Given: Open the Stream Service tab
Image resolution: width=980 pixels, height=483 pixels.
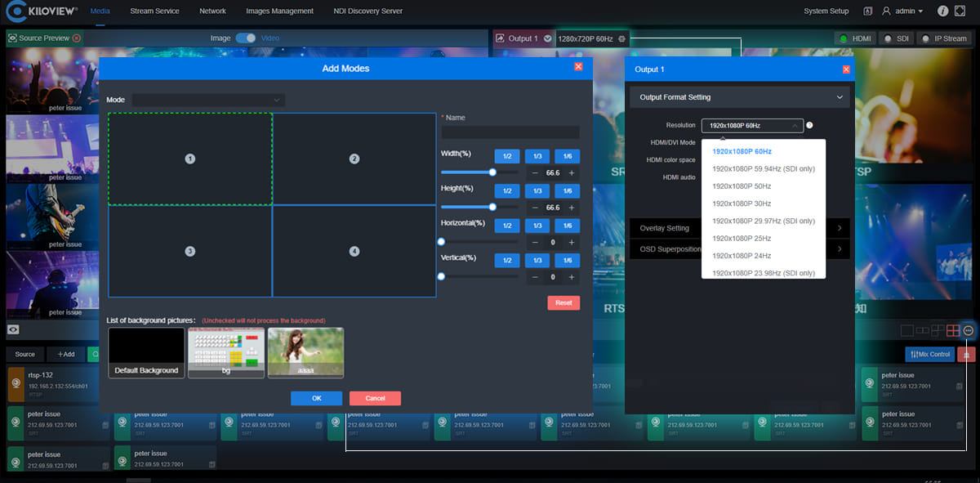Looking at the screenshot, I should tap(154, 11).
